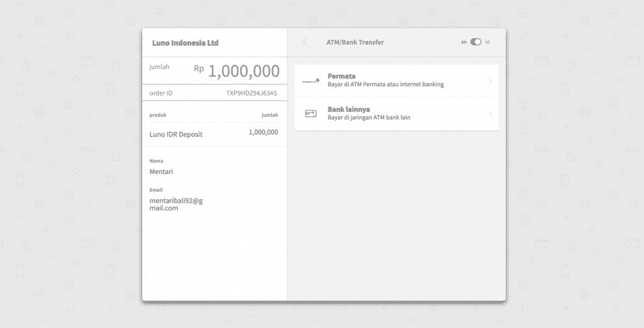Select the 'id' language label

click(487, 42)
